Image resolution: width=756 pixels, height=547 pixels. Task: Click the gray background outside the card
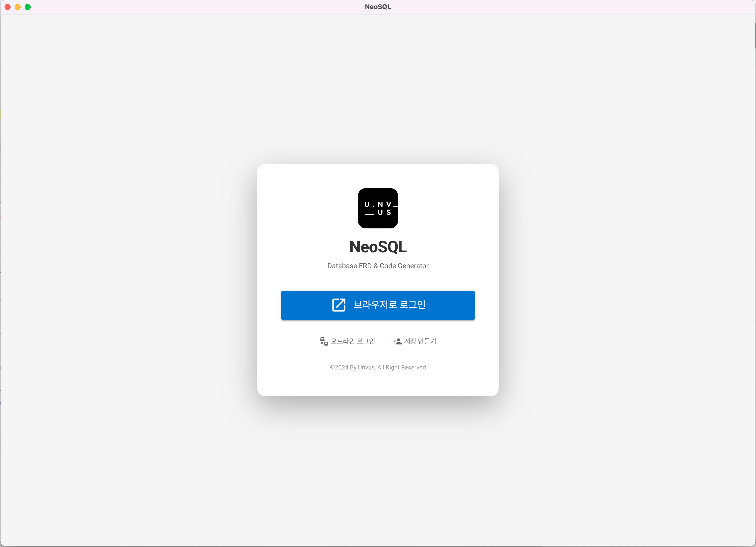[x=133, y=267]
